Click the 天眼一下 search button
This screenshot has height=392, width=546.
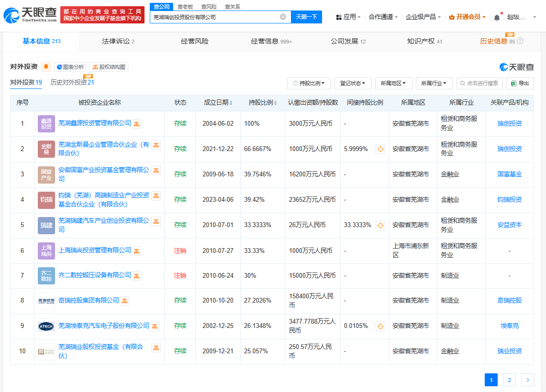point(306,17)
